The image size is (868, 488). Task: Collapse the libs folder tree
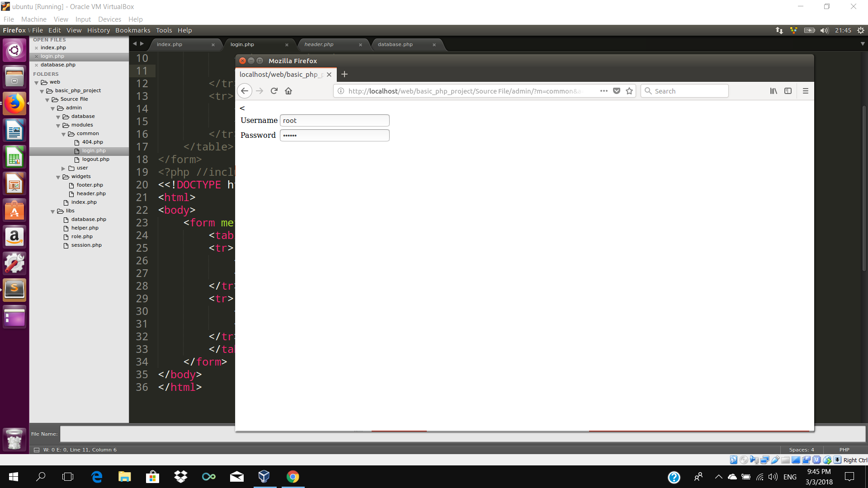tap(53, 211)
